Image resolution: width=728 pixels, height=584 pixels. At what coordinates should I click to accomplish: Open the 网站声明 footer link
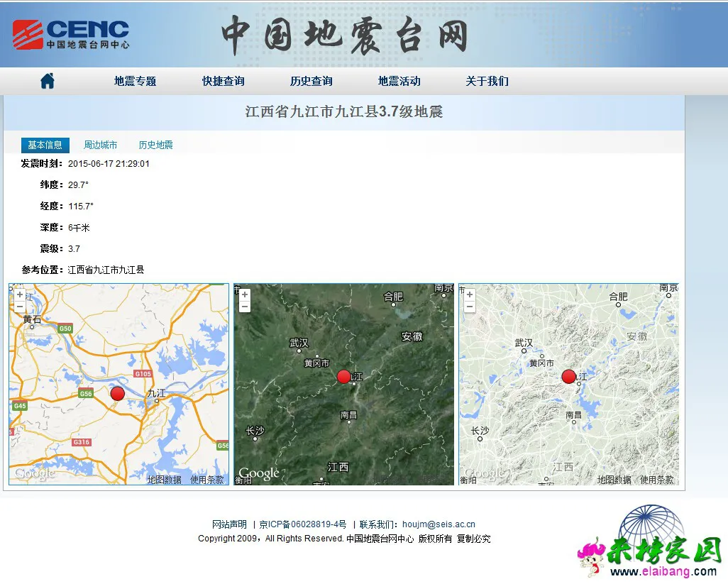click(229, 524)
